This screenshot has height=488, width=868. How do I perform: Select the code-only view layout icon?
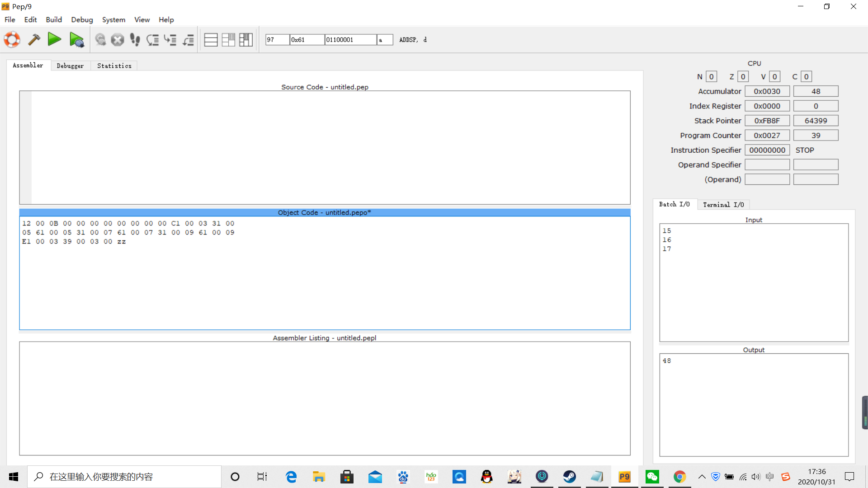[x=211, y=40]
